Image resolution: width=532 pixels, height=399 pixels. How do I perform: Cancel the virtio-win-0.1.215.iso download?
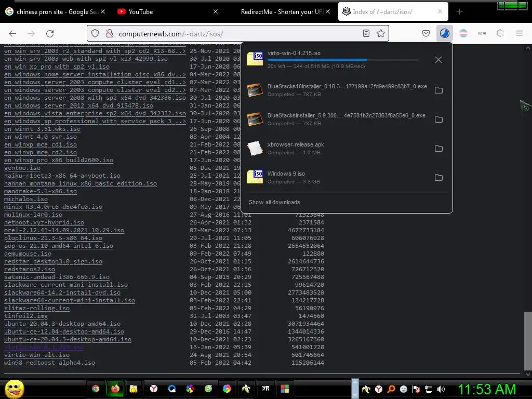pyautogui.click(x=438, y=60)
